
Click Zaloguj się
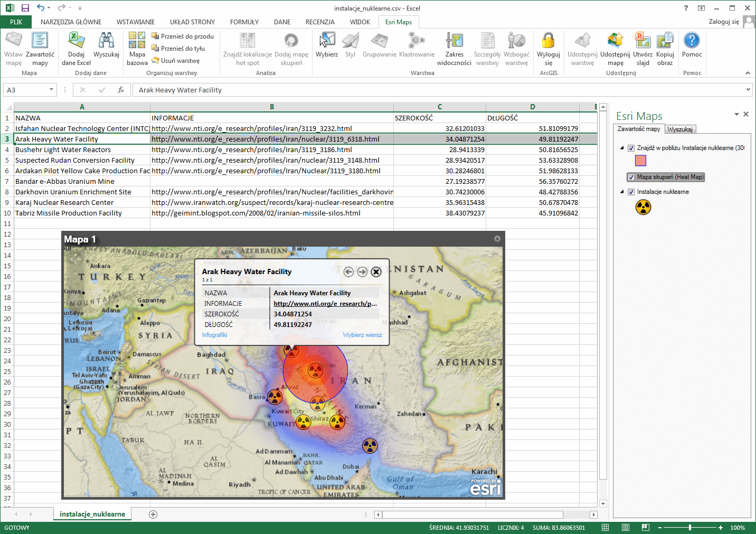(724, 22)
